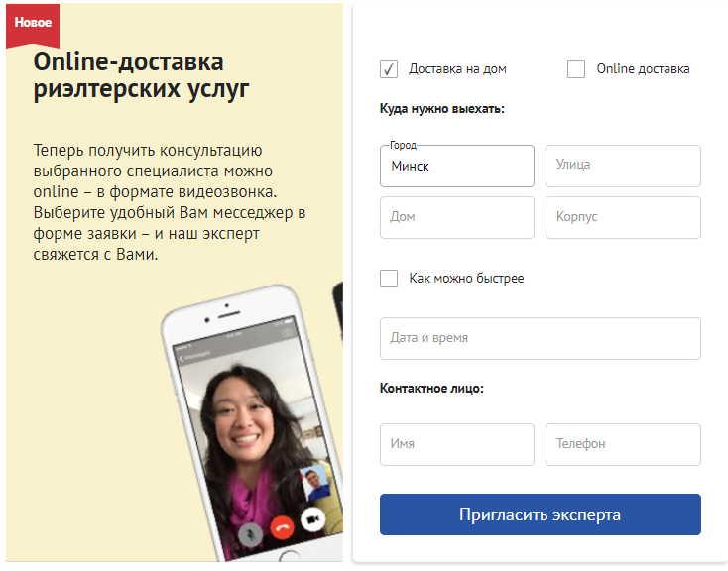The width and height of the screenshot is (728, 571).
Task: Enable the "Online доставка" checkbox
Action: point(576,69)
